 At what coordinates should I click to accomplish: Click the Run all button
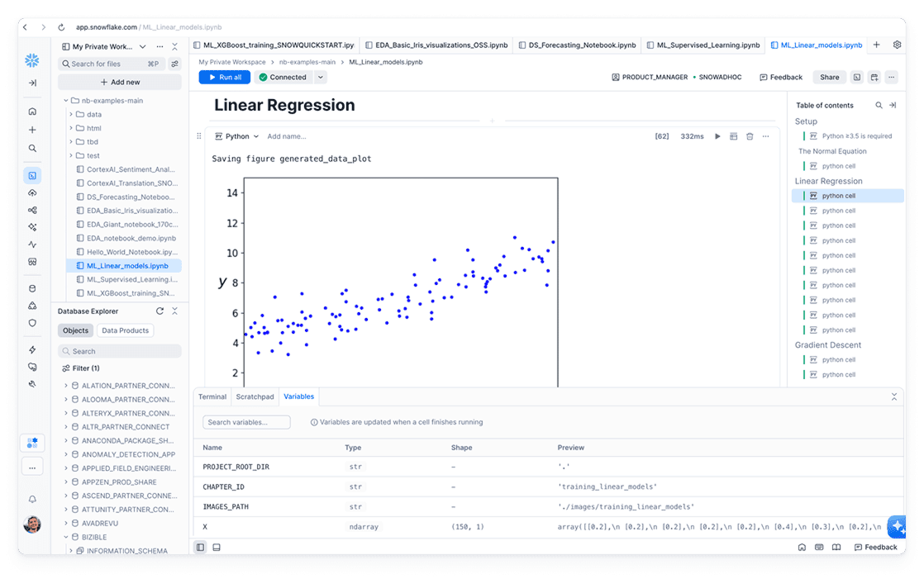[x=224, y=78]
